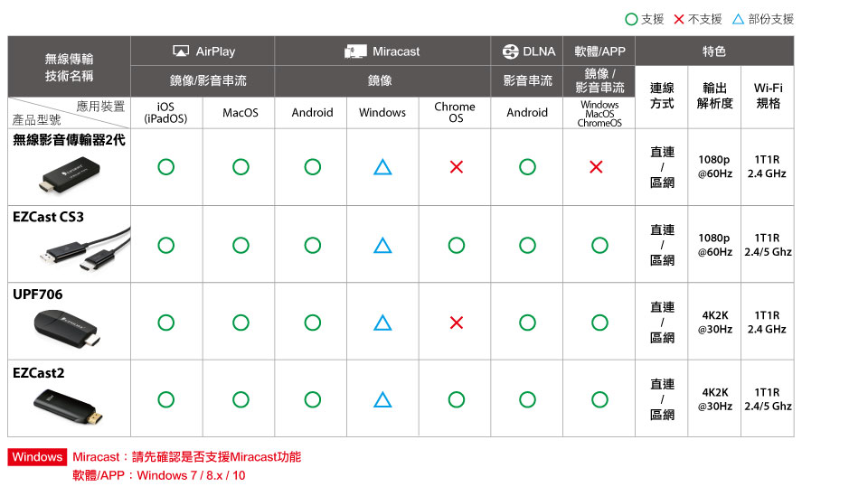Click the blue triangle for EZCast2 Windows
Image resolution: width=868 pixels, height=496 pixels.
[x=382, y=399]
